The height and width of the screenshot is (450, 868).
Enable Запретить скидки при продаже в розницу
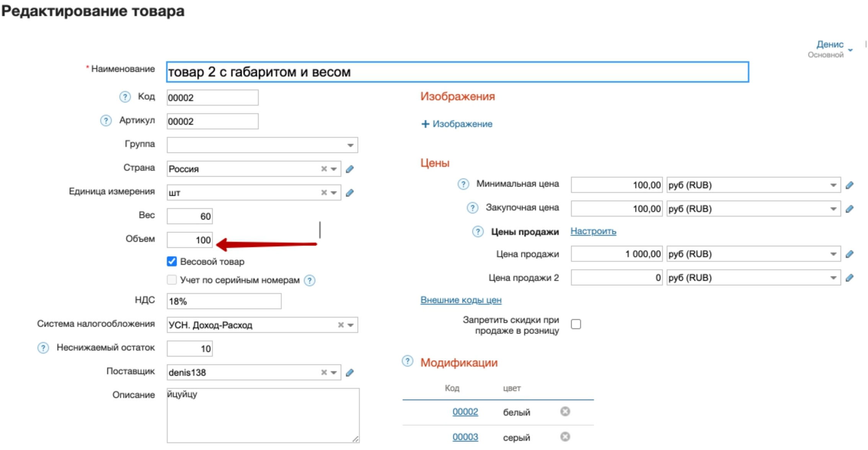point(576,324)
